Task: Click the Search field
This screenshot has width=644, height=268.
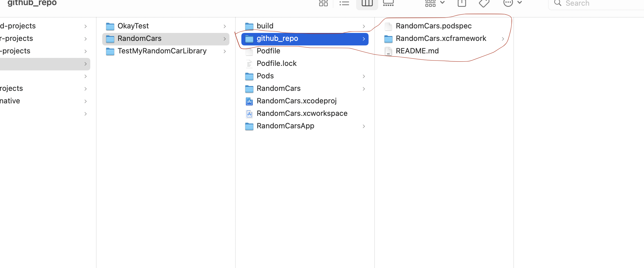Action: coord(596,3)
